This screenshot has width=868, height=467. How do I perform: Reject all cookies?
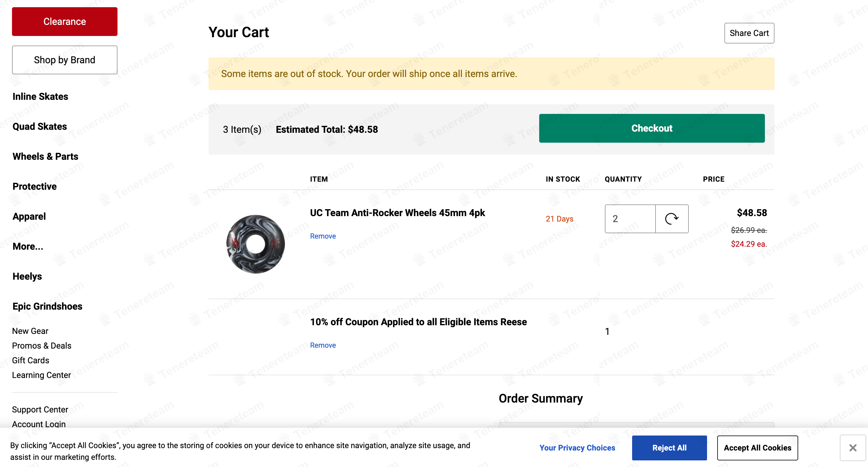(669, 448)
